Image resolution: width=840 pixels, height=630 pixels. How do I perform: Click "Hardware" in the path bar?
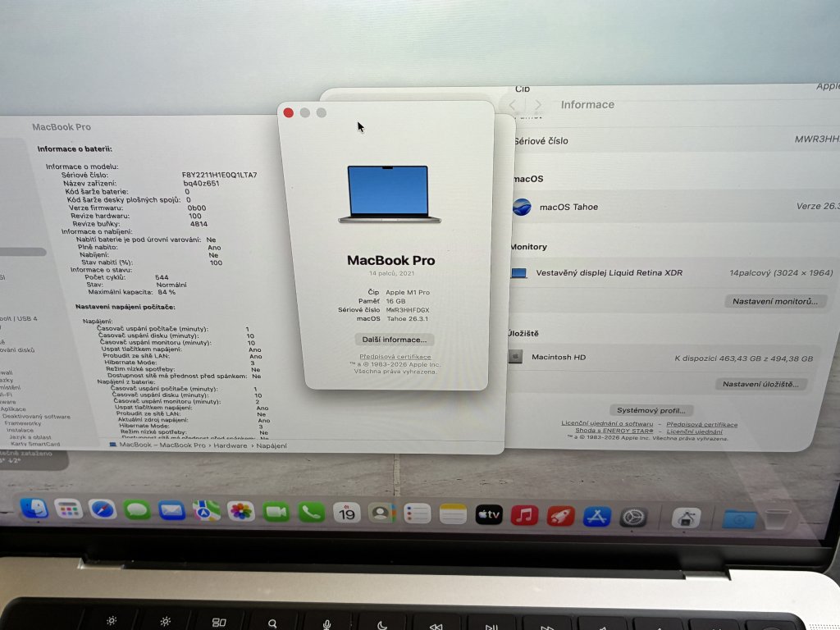[231, 445]
